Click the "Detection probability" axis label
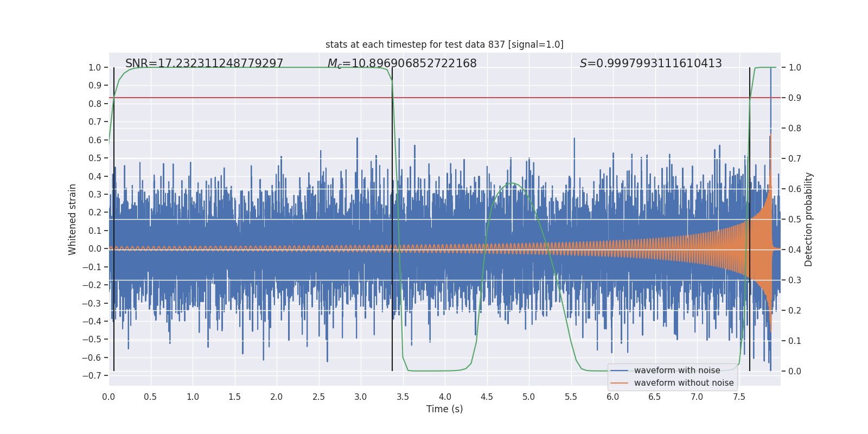868x434 pixels. pyautogui.click(x=809, y=219)
